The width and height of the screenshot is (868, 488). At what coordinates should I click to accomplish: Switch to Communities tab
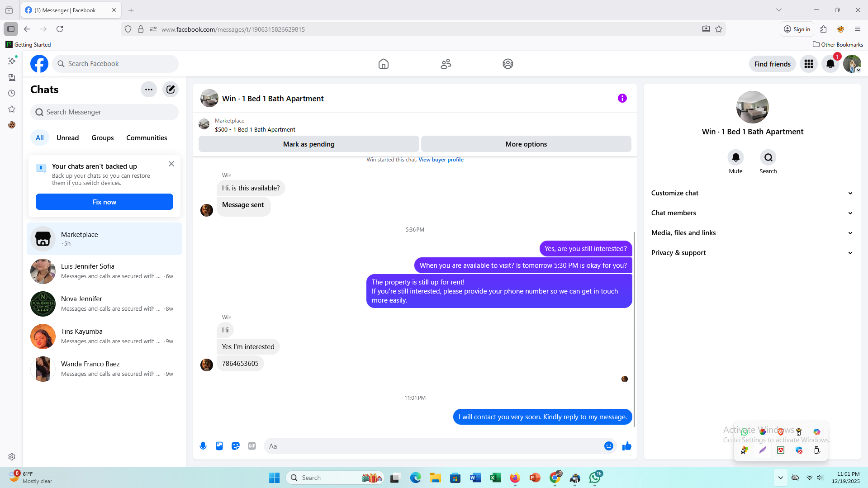coord(147,138)
